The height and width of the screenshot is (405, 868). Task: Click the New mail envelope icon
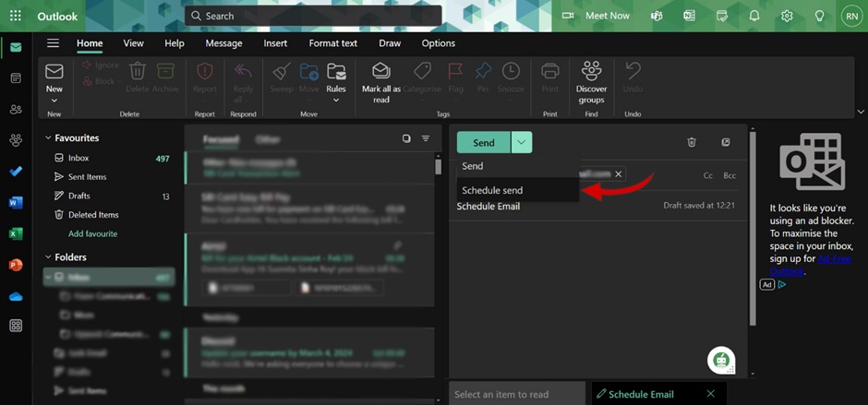54,71
